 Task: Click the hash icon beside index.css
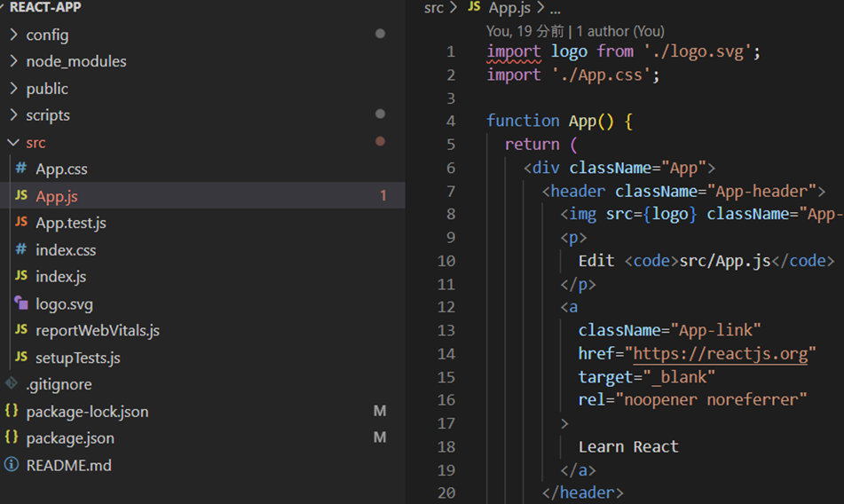tap(21, 249)
